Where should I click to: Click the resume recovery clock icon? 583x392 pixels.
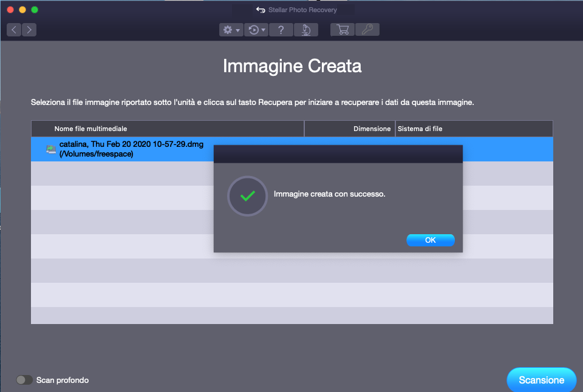coord(253,30)
